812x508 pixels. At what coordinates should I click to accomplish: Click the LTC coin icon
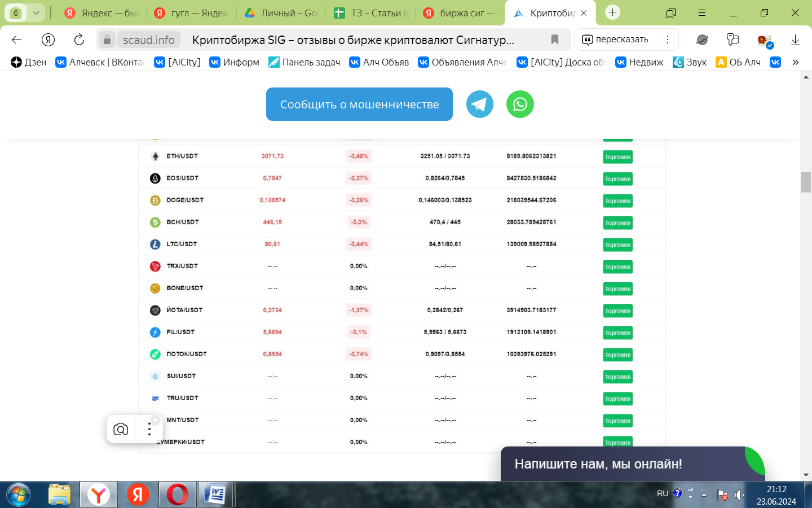click(155, 244)
